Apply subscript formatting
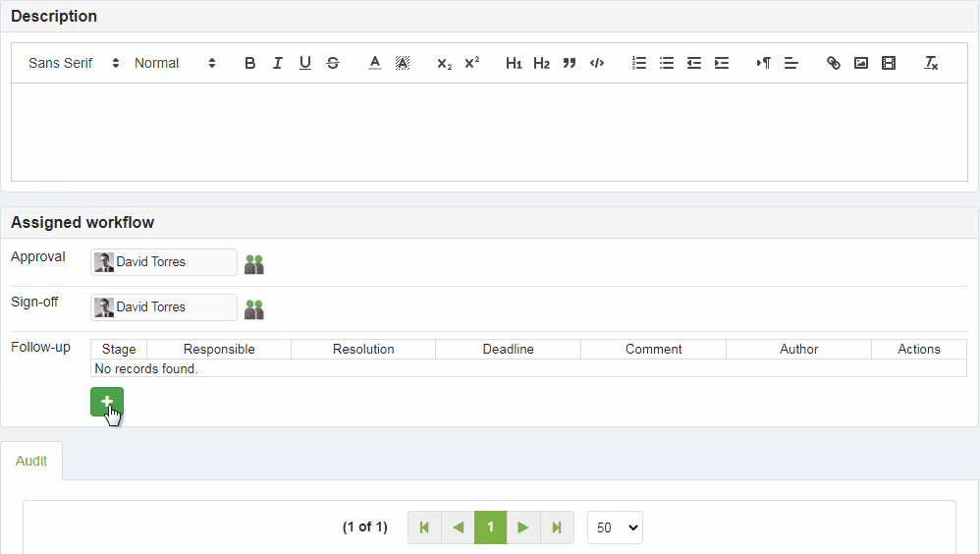This screenshot has height=554, width=980. [x=445, y=63]
